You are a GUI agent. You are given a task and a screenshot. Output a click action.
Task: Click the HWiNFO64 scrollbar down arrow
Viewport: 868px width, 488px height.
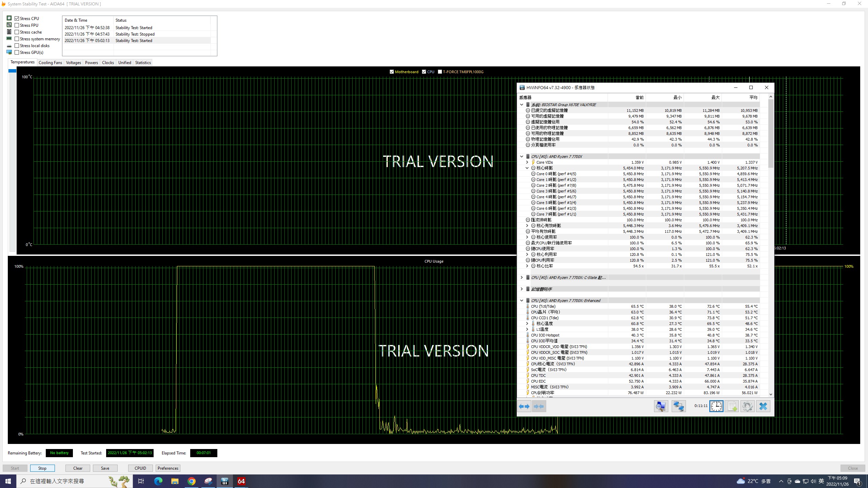pyautogui.click(x=770, y=394)
